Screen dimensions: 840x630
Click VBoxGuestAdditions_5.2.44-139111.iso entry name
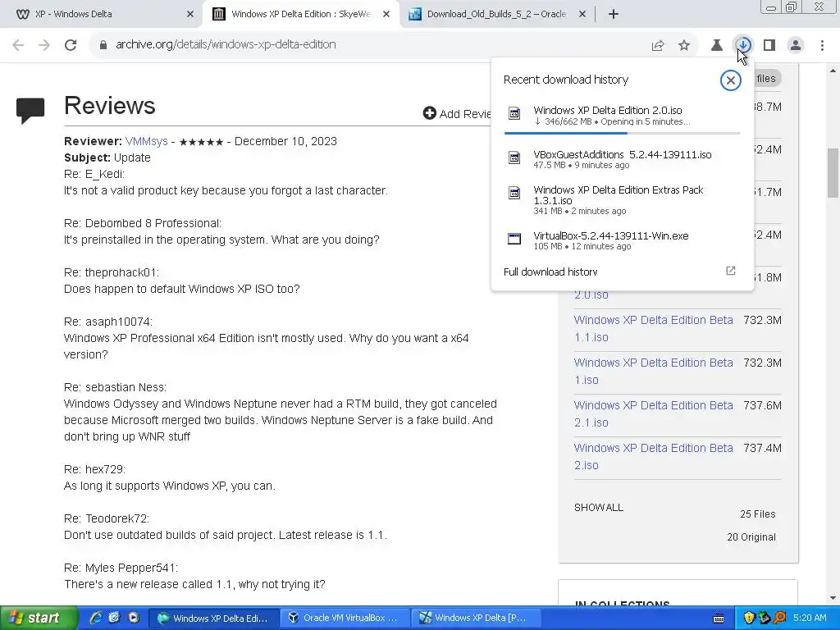pos(623,155)
